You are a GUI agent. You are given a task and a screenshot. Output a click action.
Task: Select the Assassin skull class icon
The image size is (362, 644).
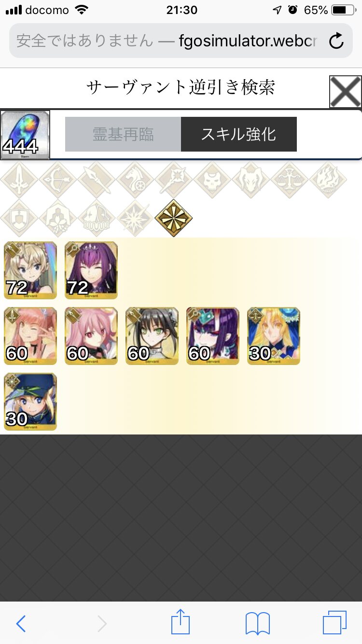pos(212,180)
